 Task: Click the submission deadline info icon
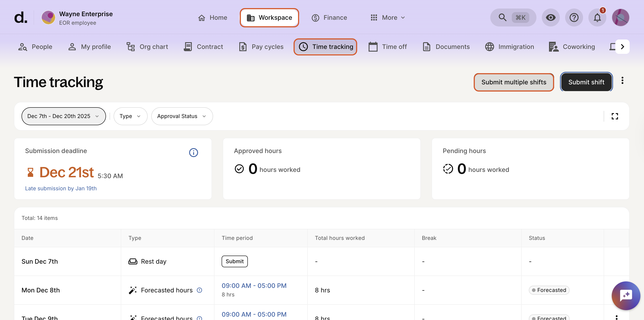(x=193, y=153)
